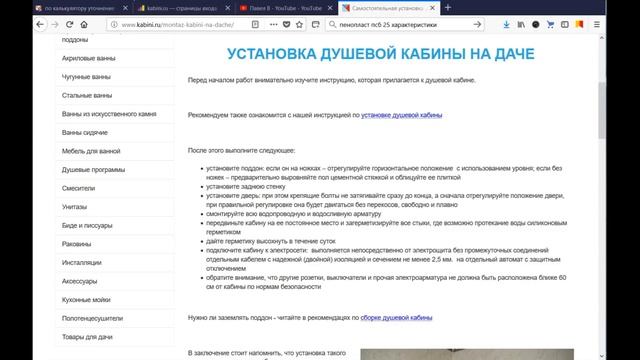Open Инсталляции category
Image resolution: width=640 pixels, height=360 pixels.
(82, 262)
